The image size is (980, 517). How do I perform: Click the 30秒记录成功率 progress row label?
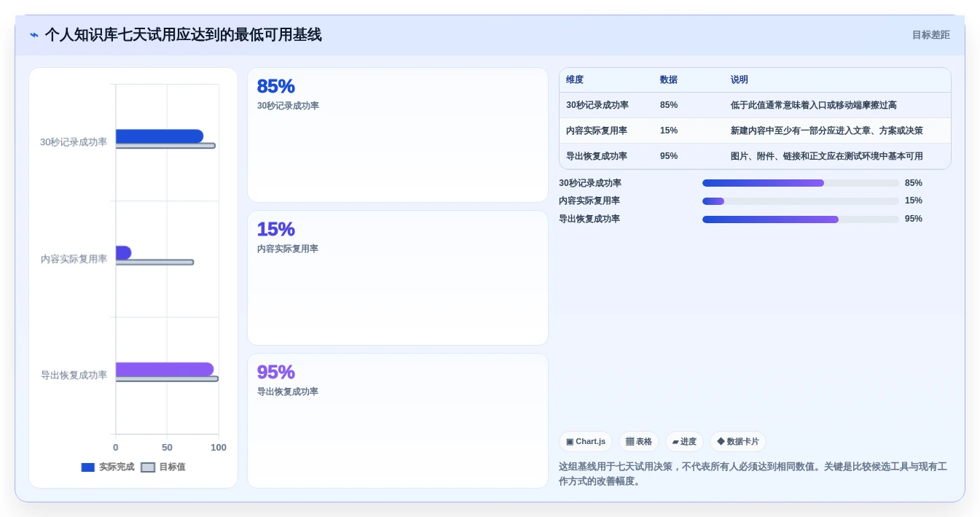coord(590,183)
